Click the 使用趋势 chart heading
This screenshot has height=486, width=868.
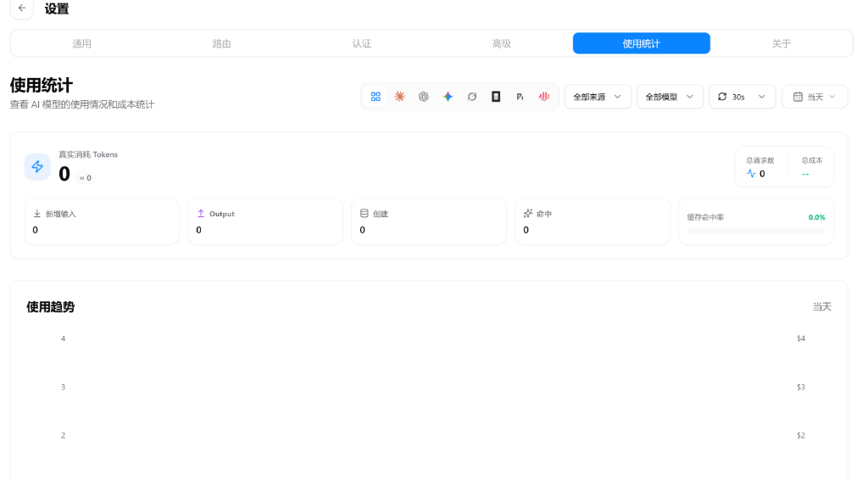coord(50,307)
